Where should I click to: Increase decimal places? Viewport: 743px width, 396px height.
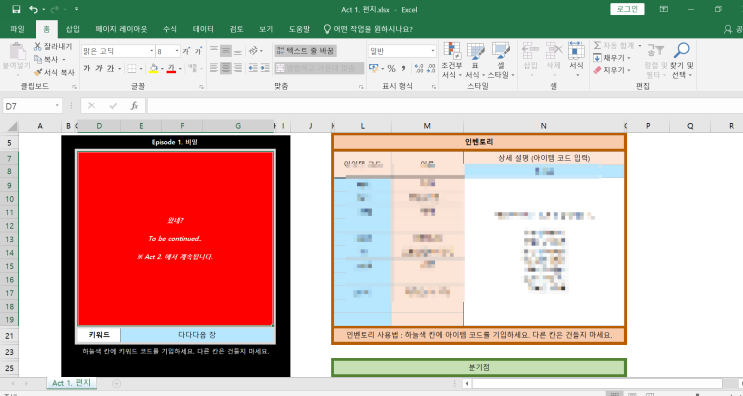point(418,69)
